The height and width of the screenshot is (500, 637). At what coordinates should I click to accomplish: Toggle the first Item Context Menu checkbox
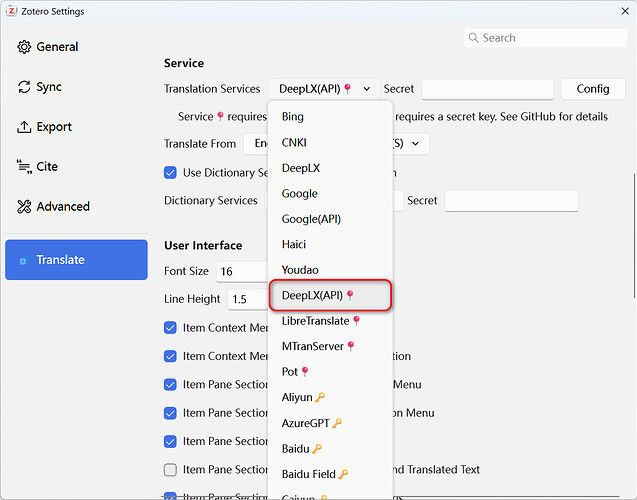171,328
